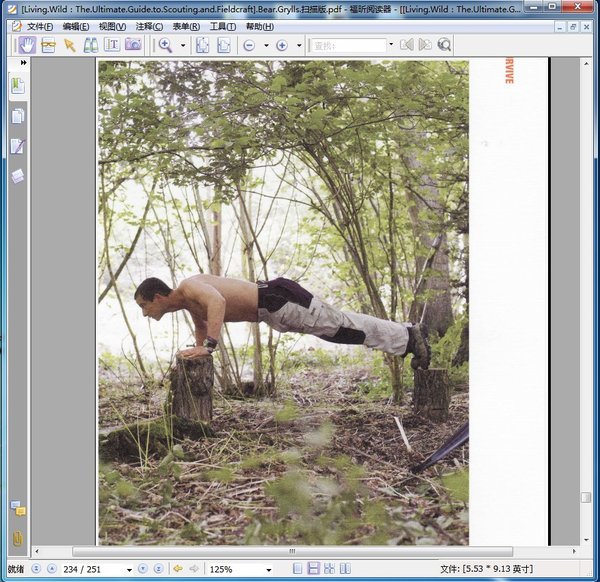Click the horizontal scrollbar left arrow
600x582 pixels.
tap(37, 551)
